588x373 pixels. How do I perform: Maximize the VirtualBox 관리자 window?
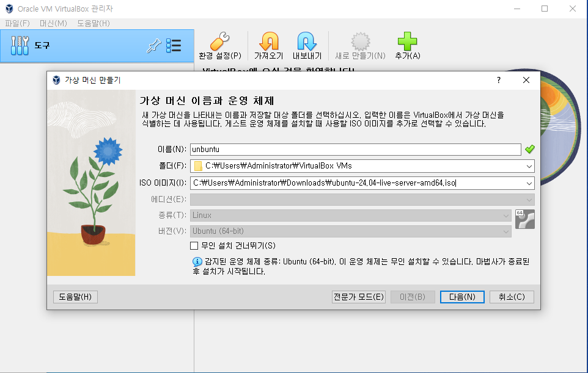[545, 9]
